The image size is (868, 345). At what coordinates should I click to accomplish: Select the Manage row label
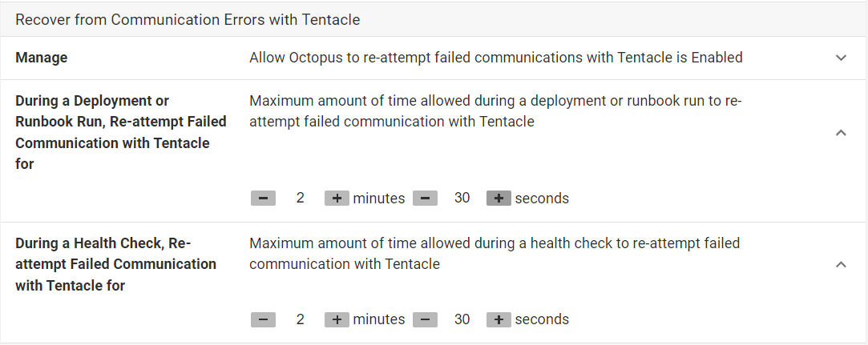point(42,58)
